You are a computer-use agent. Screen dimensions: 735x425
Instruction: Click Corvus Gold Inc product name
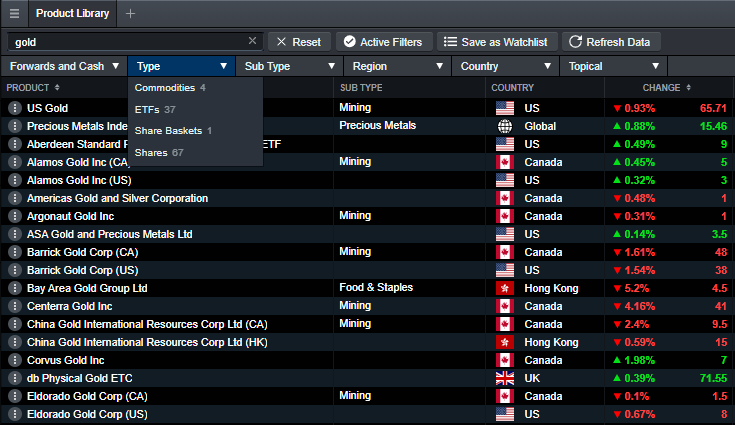[x=66, y=360]
